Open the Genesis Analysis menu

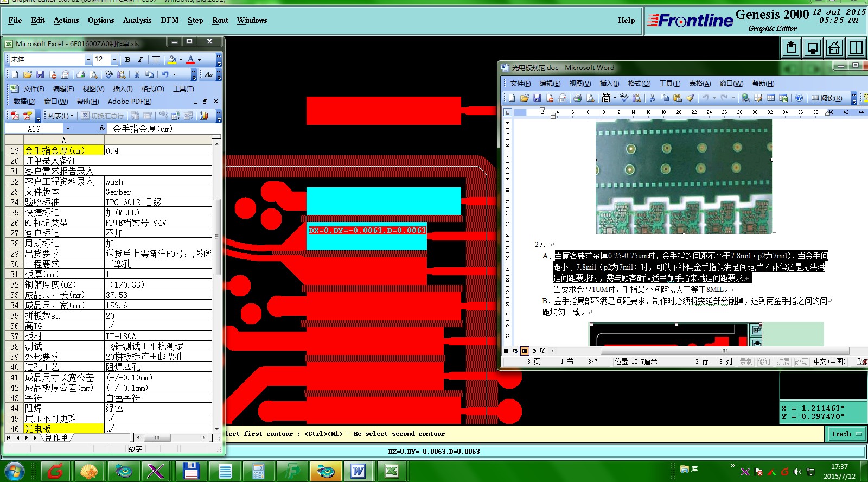point(137,20)
